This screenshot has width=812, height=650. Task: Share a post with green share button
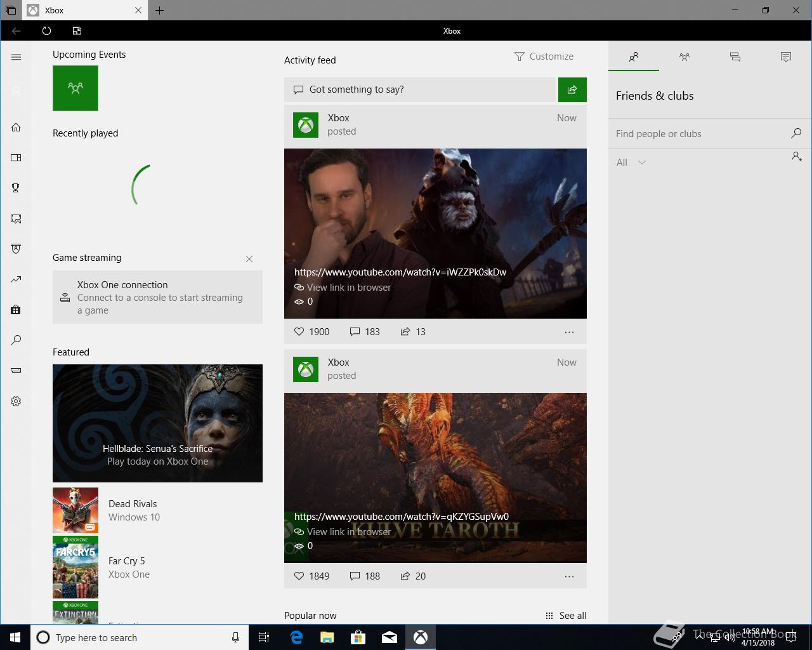pos(572,90)
